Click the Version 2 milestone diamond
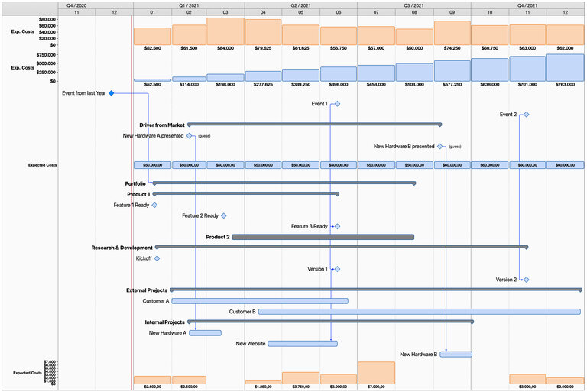Screen dimensions: 587x392 coord(526,280)
